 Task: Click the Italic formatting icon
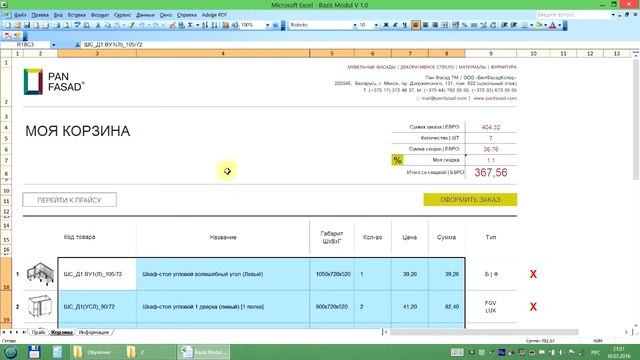coord(395,25)
